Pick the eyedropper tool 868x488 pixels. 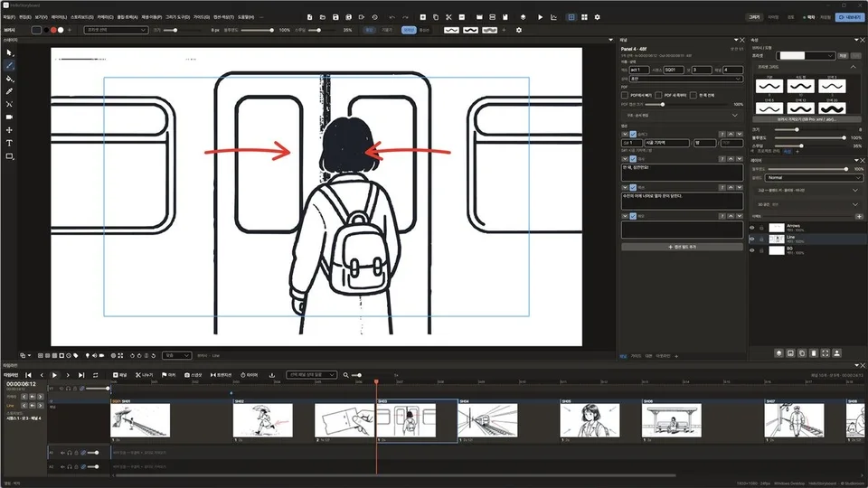pyautogui.click(x=9, y=91)
